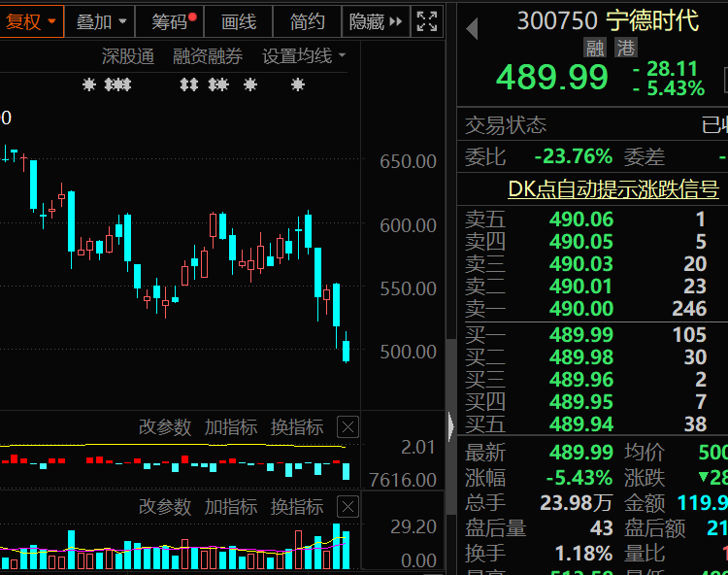
Task: Click the 买三 price 489.96
Action: pyautogui.click(x=580, y=380)
